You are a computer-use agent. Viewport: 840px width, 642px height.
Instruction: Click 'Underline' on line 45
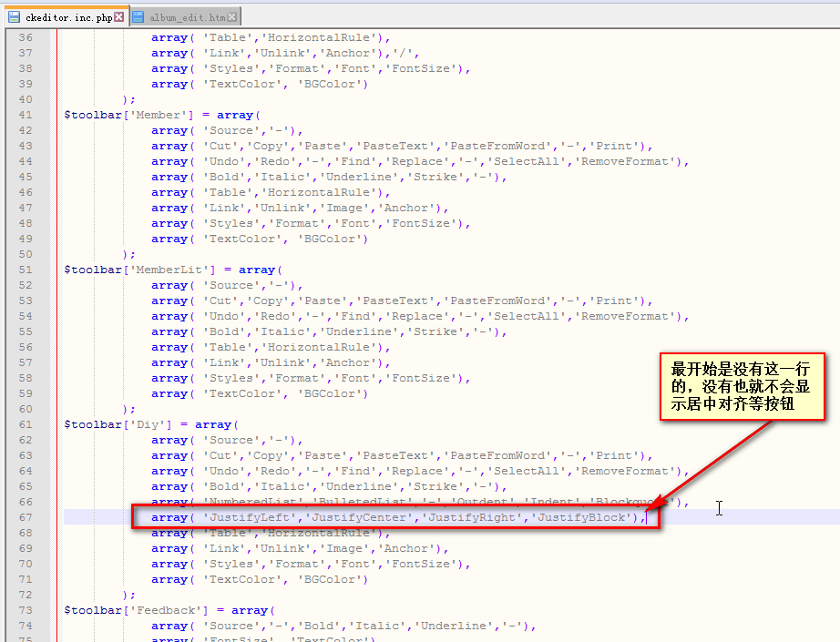click(359, 178)
